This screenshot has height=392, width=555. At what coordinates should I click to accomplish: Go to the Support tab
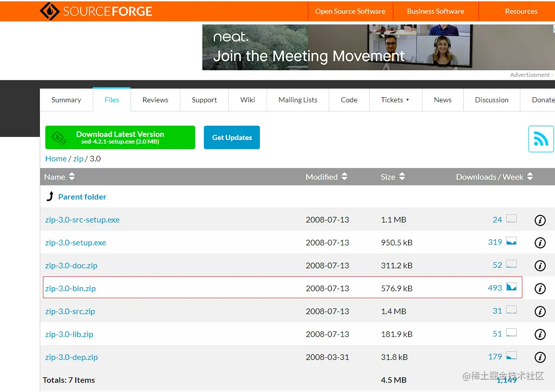[x=204, y=100]
